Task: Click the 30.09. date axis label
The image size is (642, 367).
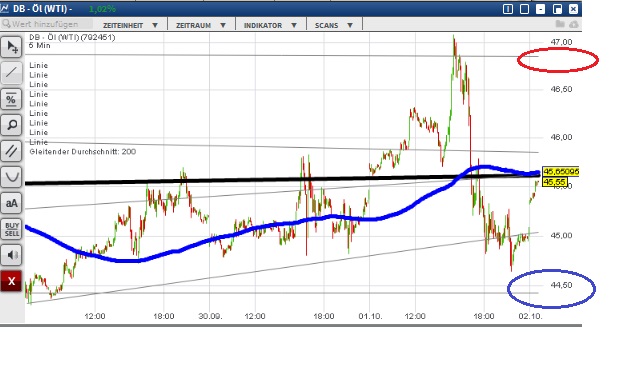Action: click(210, 316)
